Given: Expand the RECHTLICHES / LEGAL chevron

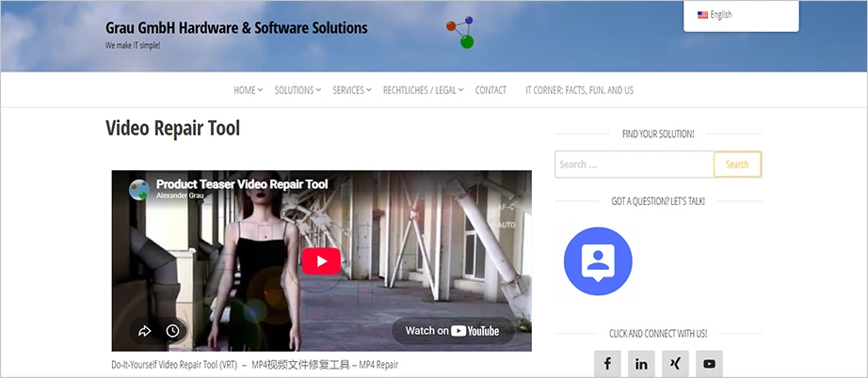Looking at the screenshot, I should coord(461,90).
